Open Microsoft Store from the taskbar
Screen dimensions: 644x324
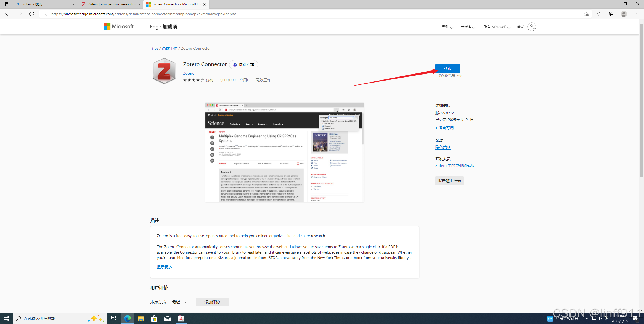pos(154,318)
